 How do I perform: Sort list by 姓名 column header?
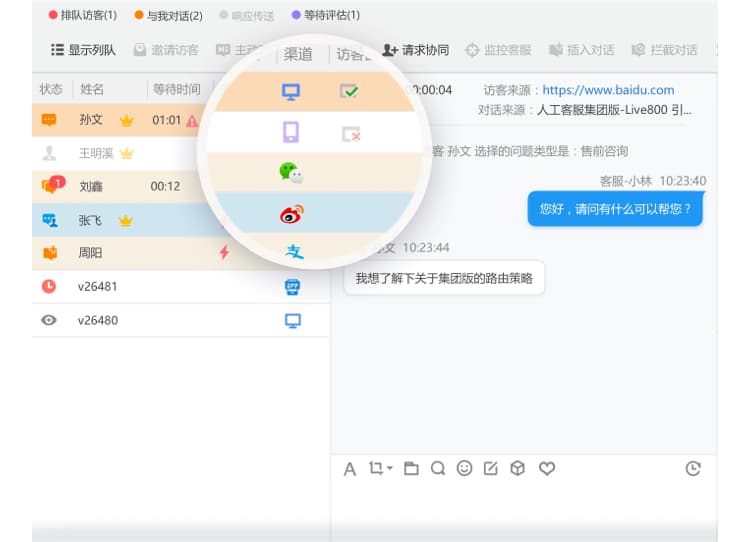91,89
